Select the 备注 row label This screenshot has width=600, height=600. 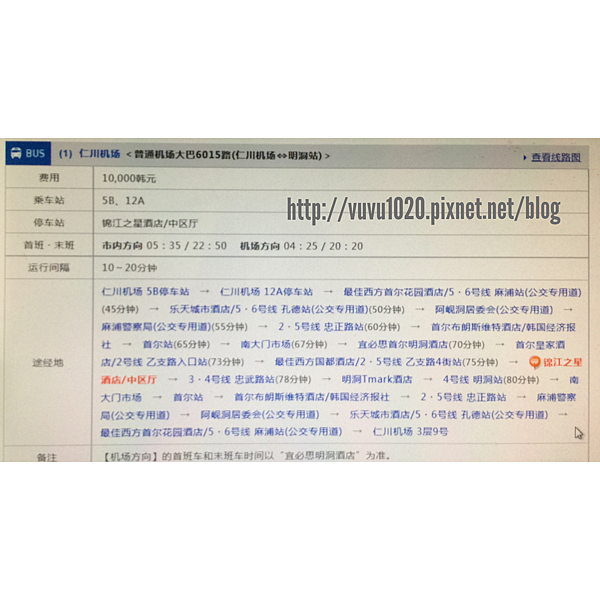click(47, 457)
